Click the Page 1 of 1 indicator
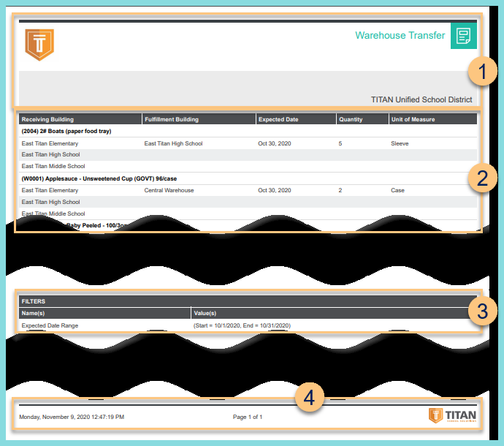 click(x=248, y=417)
